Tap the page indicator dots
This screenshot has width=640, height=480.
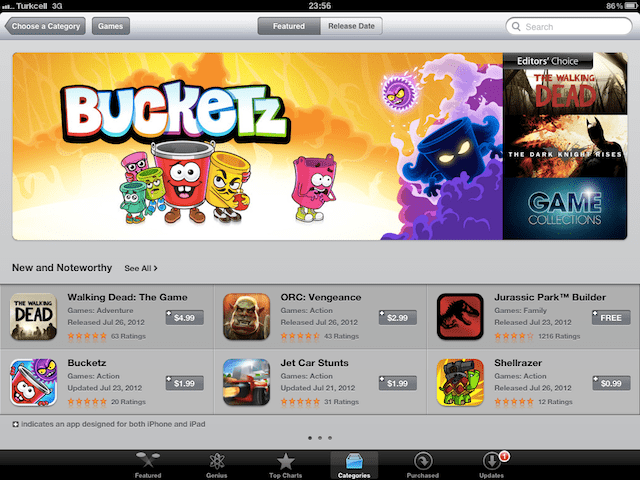(320, 438)
